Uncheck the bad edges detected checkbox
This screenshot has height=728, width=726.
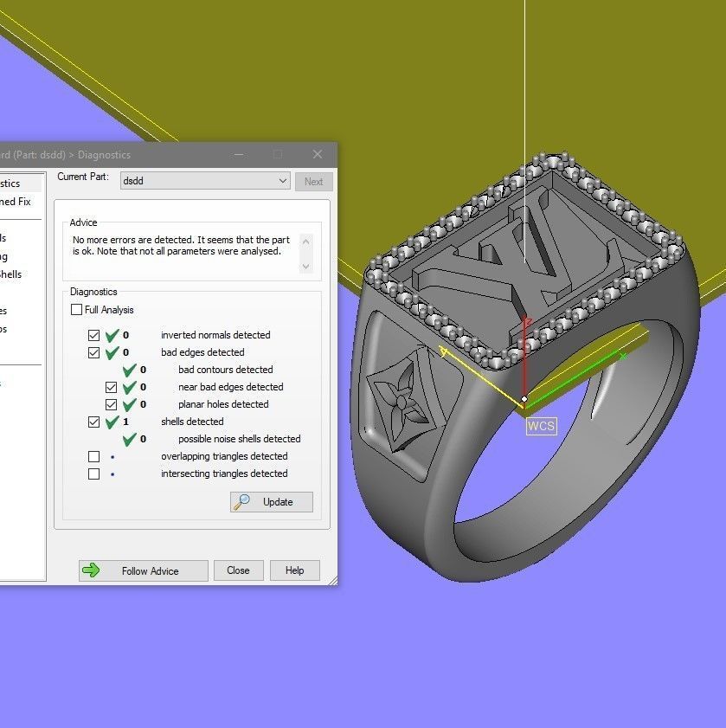pos(93,352)
